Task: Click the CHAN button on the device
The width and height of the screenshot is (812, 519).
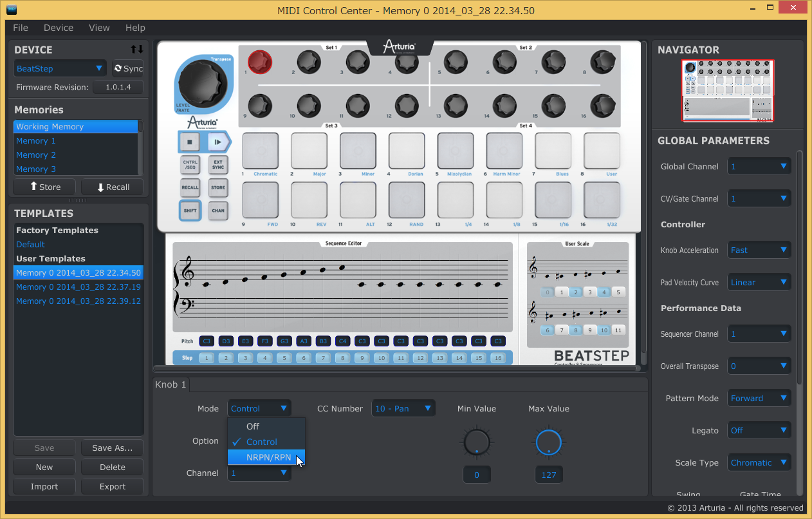Action: point(218,211)
